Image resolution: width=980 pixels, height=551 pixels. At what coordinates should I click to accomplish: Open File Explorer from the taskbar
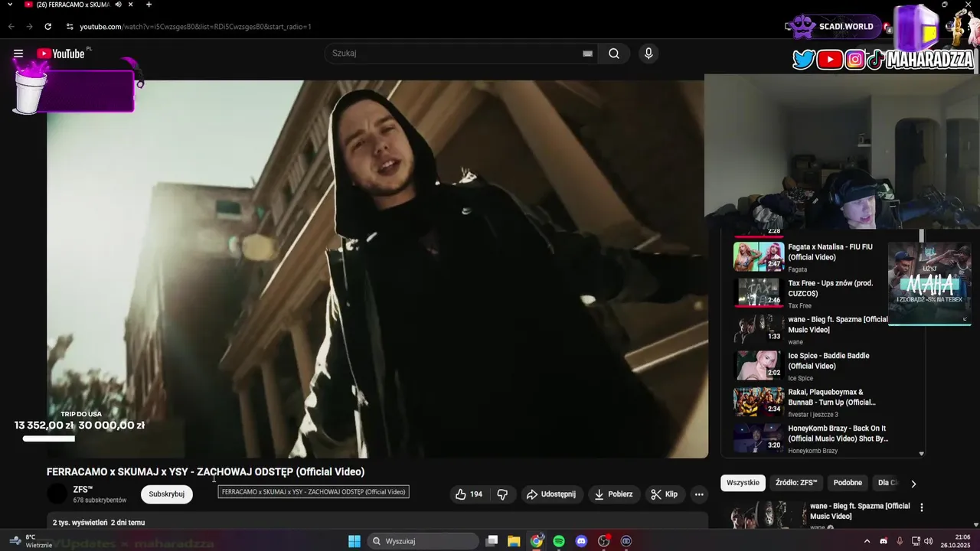(514, 541)
